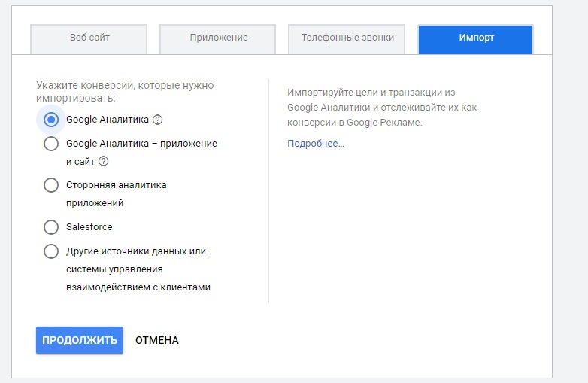Select 'Другие источники данных' radio option
The width and height of the screenshot is (588, 383).
tap(51, 251)
